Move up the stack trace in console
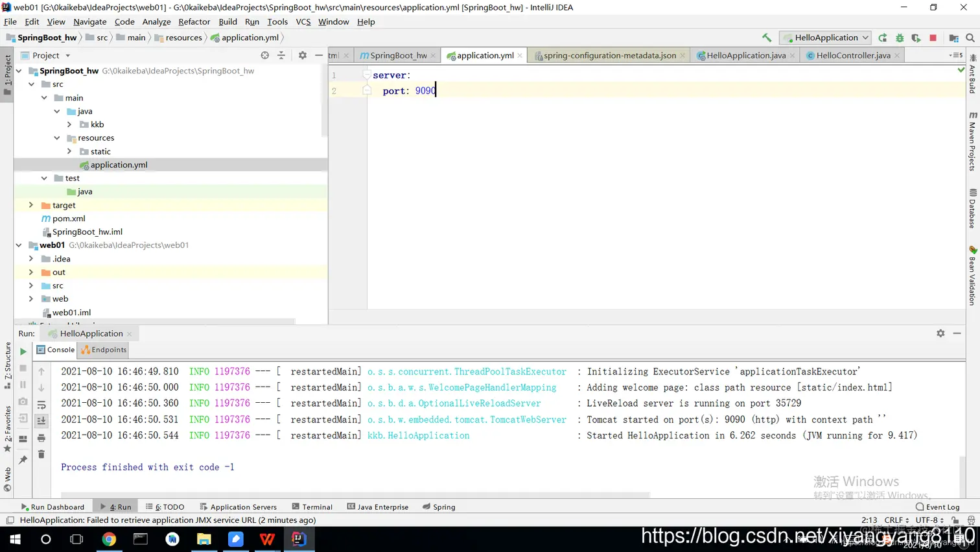Image resolution: width=980 pixels, height=552 pixels. tap(41, 372)
